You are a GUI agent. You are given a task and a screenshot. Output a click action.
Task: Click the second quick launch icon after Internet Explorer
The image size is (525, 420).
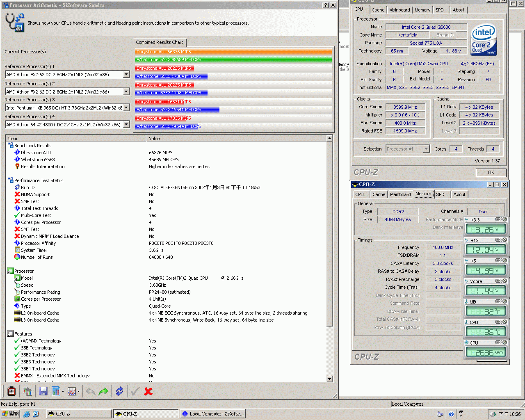click(36, 414)
